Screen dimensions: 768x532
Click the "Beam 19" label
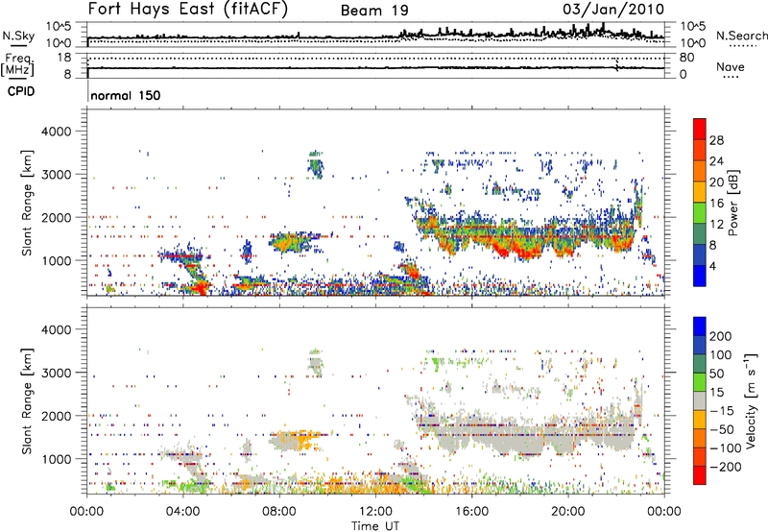coord(374,11)
